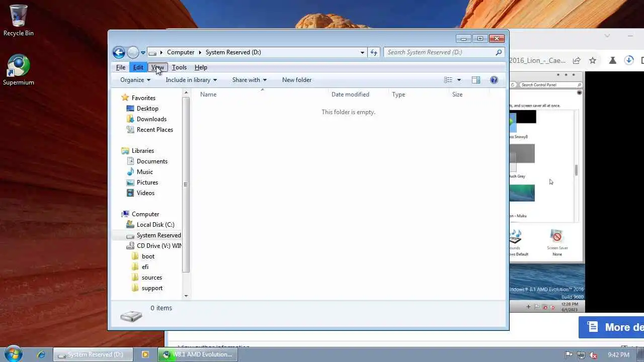Click the New folder button
This screenshot has height=362, width=644.
click(297, 80)
